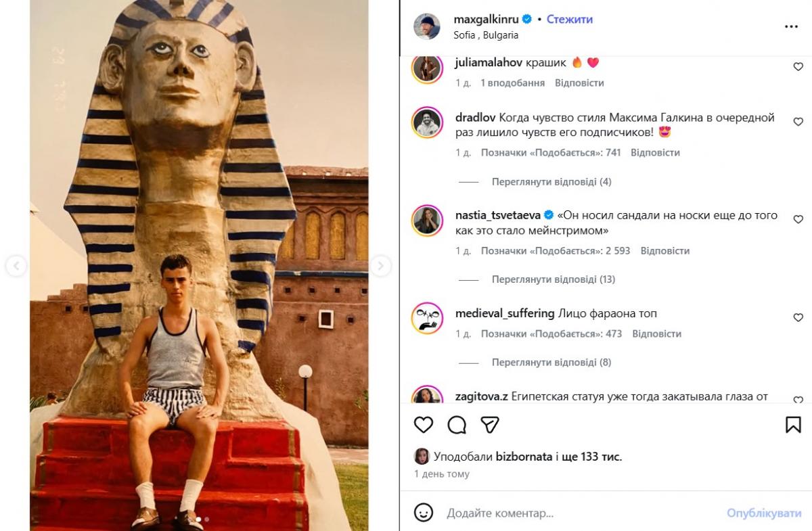The image size is (812, 531).
Task: Click the Опублікувати publish button
Action: pos(764,513)
